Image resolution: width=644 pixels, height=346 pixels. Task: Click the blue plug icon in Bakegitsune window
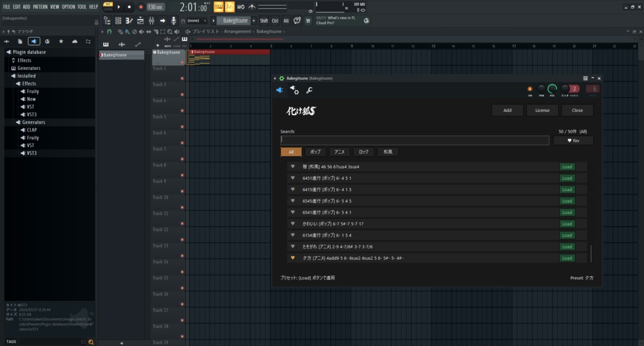tap(280, 90)
